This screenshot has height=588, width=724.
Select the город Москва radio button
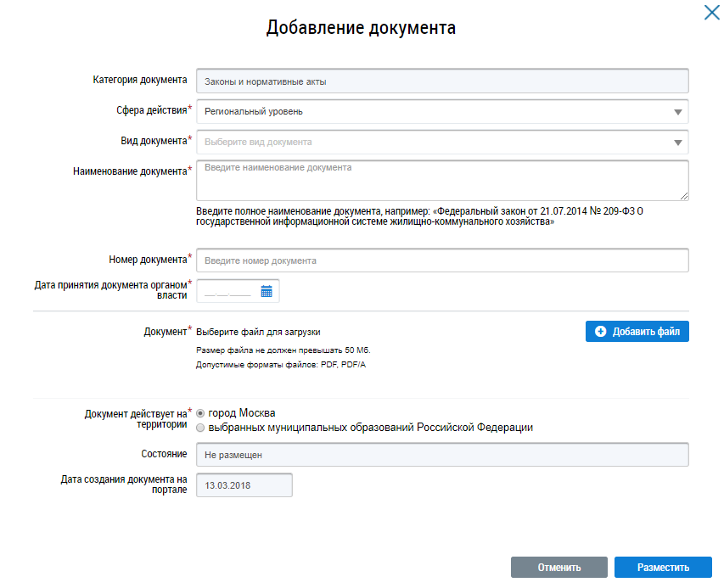pyautogui.click(x=200, y=413)
